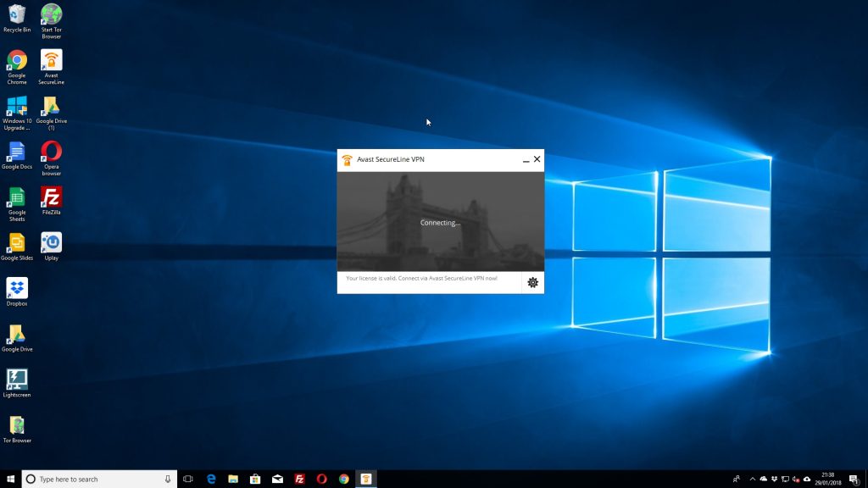Image resolution: width=868 pixels, height=488 pixels.
Task: Open the Action Center notifications
Action: coord(854,480)
